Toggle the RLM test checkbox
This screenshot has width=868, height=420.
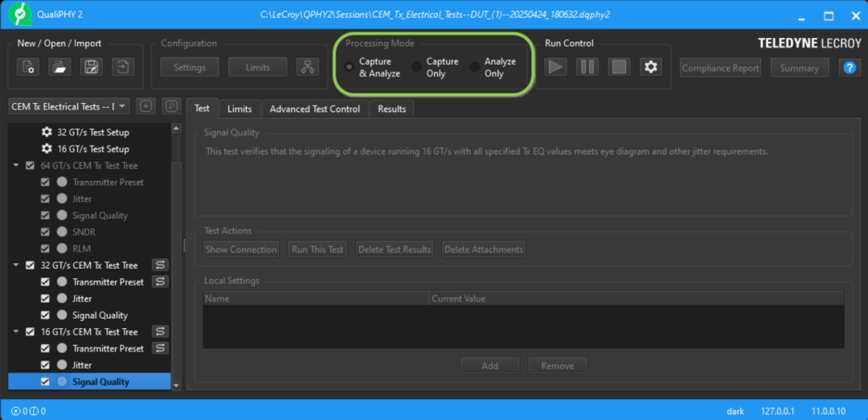[x=45, y=249]
